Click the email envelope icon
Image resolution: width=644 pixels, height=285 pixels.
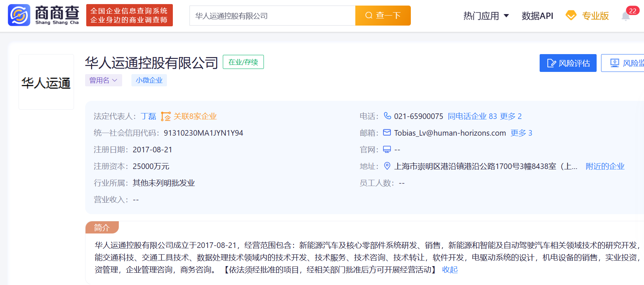(x=387, y=132)
